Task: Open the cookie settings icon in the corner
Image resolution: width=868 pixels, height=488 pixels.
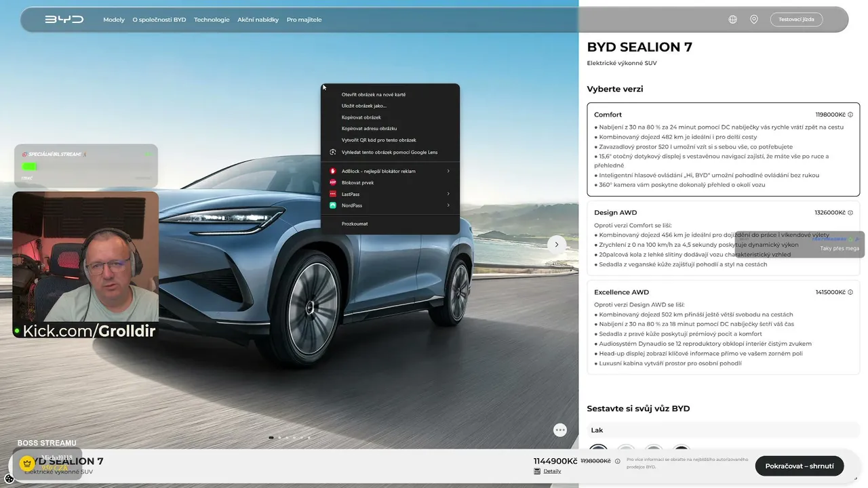Action: pos(9,479)
